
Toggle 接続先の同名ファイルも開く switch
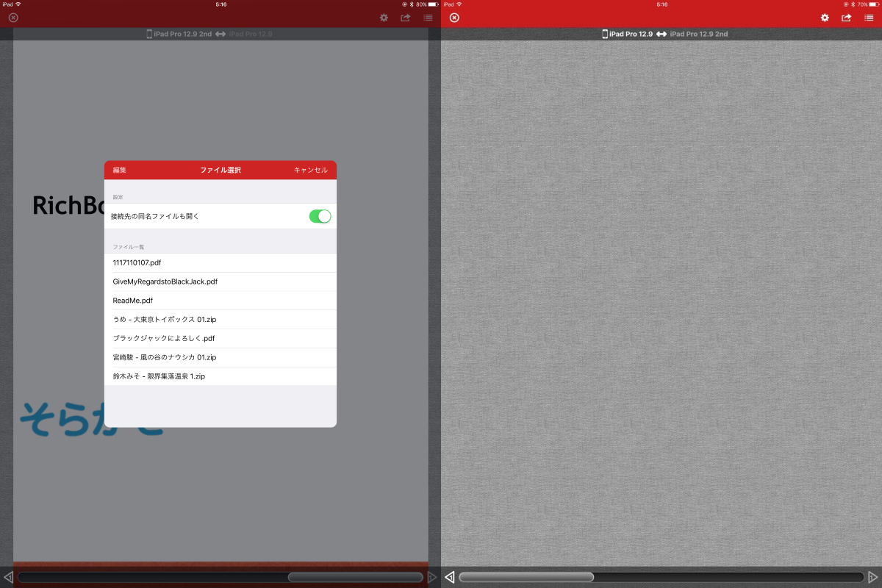tap(320, 216)
